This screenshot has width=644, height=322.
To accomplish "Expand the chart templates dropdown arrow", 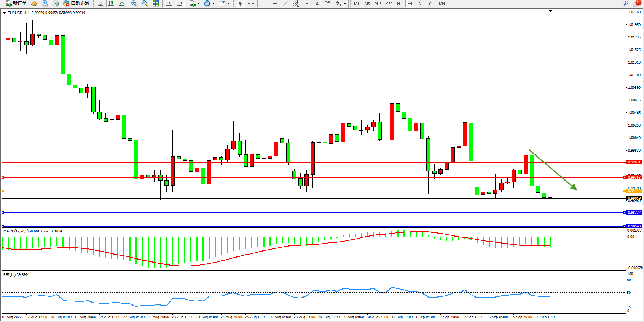I will click(x=228, y=4).
